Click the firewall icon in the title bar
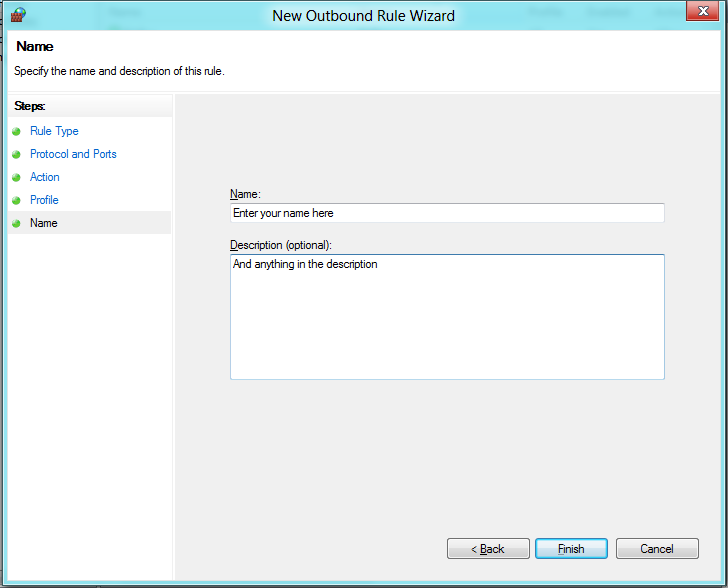 [17, 15]
